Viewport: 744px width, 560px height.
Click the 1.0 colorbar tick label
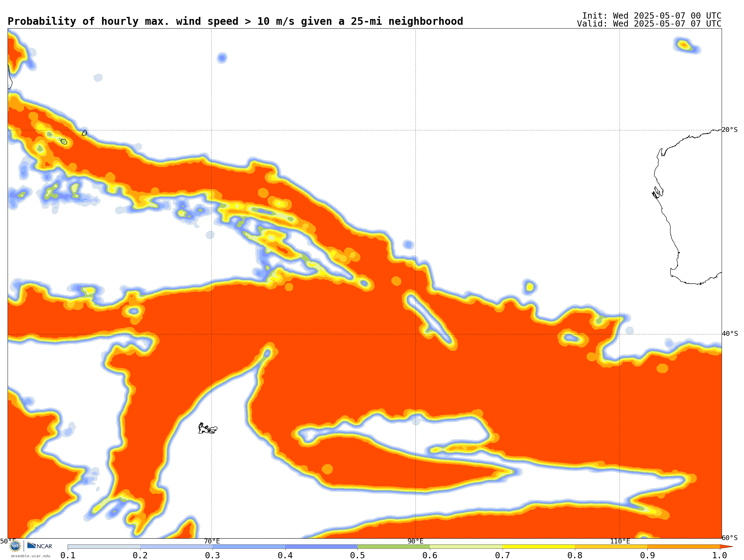[x=720, y=555]
